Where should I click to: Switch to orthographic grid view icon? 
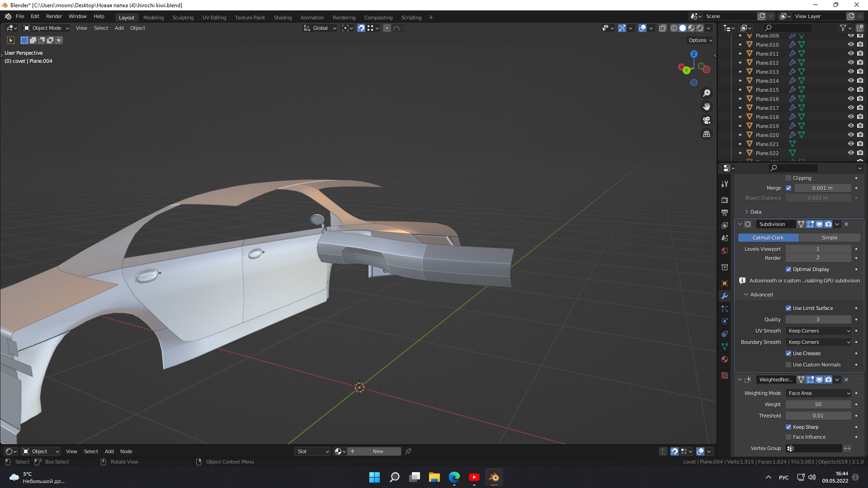pyautogui.click(x=707, y=134)
